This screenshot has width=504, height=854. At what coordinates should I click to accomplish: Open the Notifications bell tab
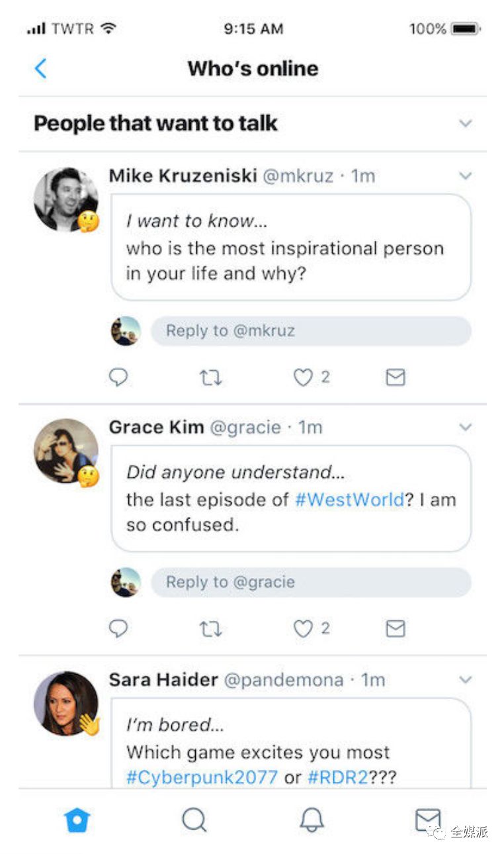[x=312, y=821]
